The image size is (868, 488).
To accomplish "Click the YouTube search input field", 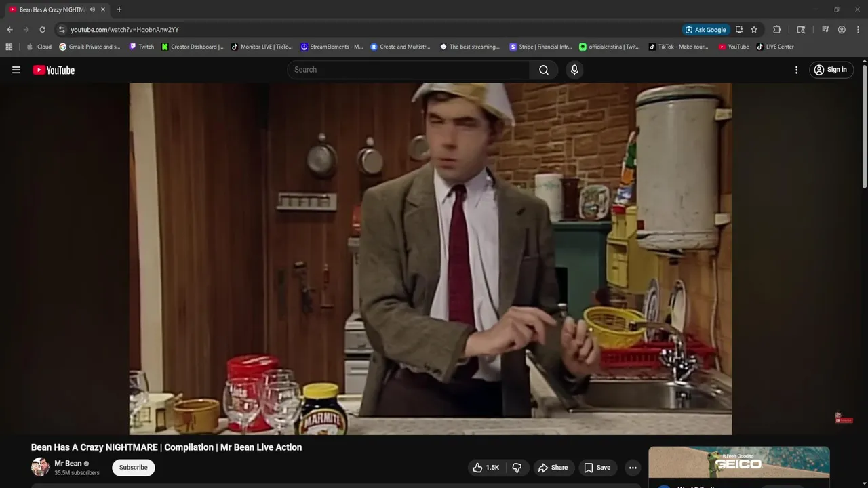I will pos(409,70).
